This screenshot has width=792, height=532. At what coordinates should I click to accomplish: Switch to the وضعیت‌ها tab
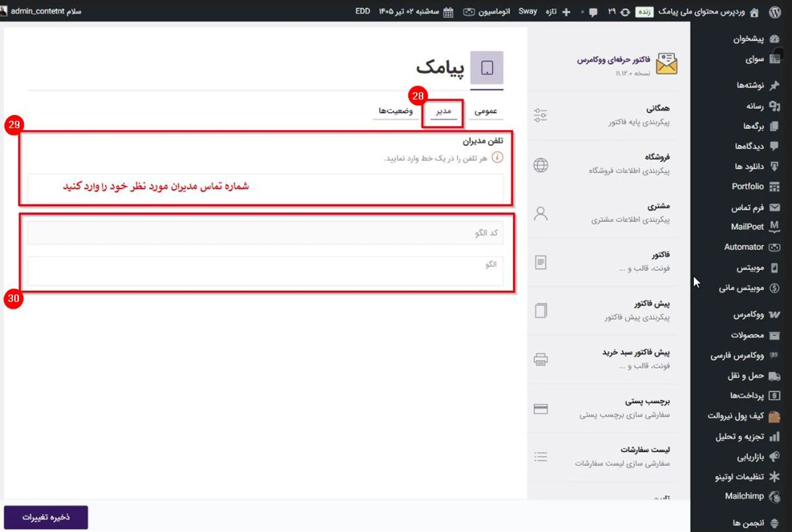(395, 111)
